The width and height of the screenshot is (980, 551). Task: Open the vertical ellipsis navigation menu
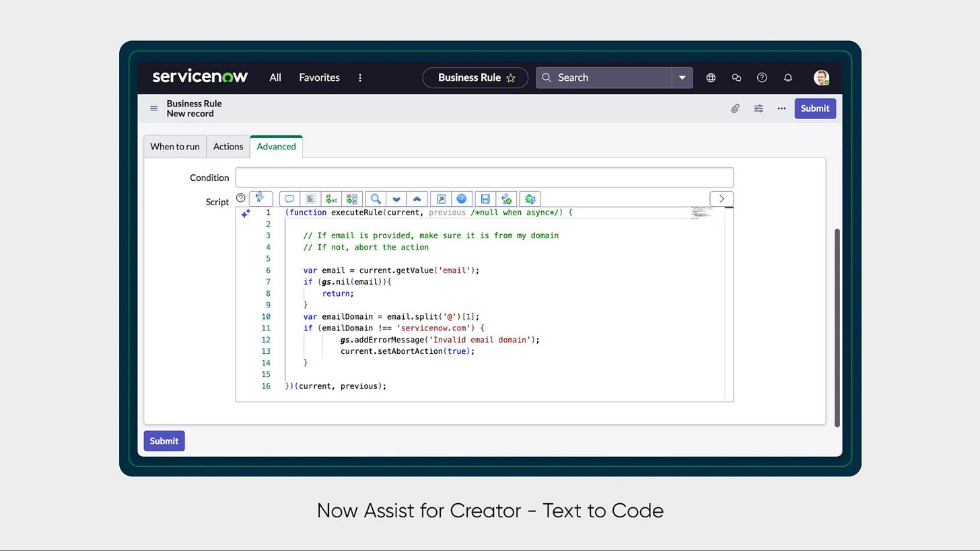point(360,77)
